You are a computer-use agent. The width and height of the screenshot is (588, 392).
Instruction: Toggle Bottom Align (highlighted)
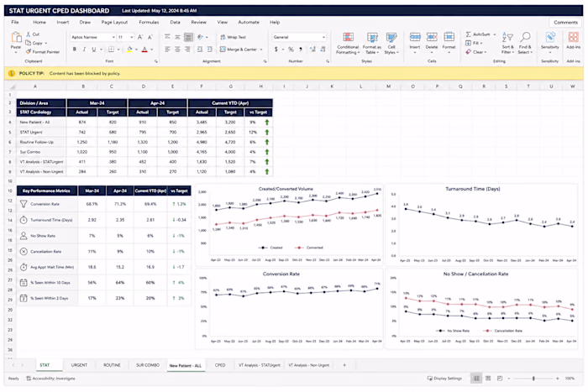pos(188,37)
